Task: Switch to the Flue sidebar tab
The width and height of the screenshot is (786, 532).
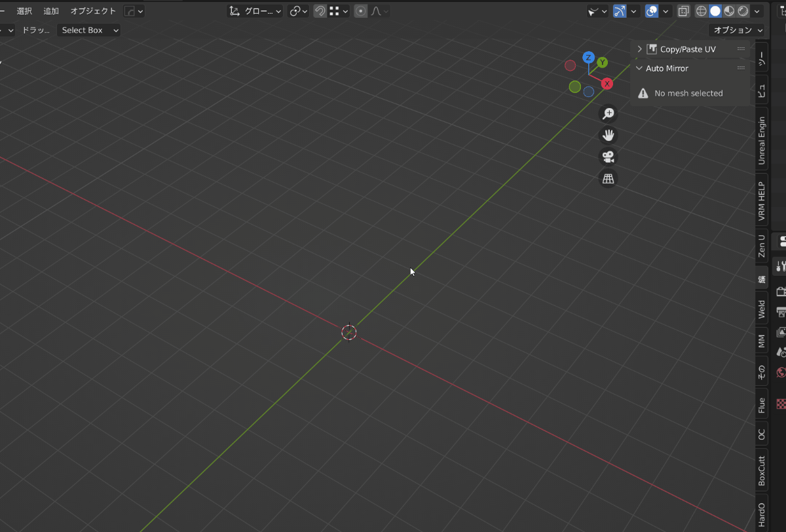Action: pos(761,405)
